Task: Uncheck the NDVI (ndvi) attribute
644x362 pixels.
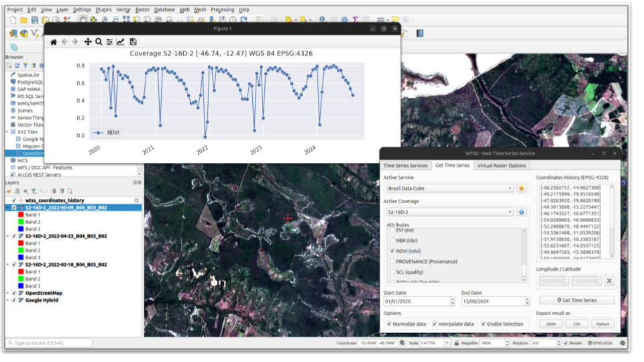Action: point(392,251)
